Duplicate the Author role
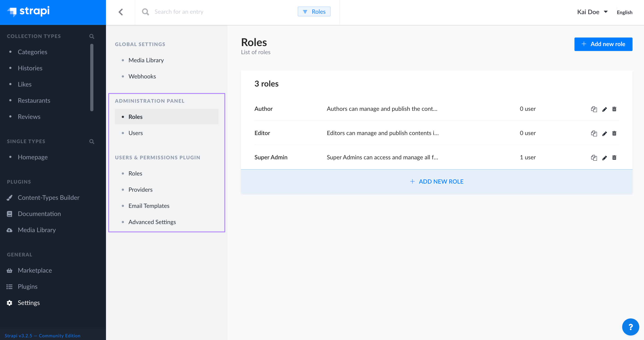 coord(594,109)
